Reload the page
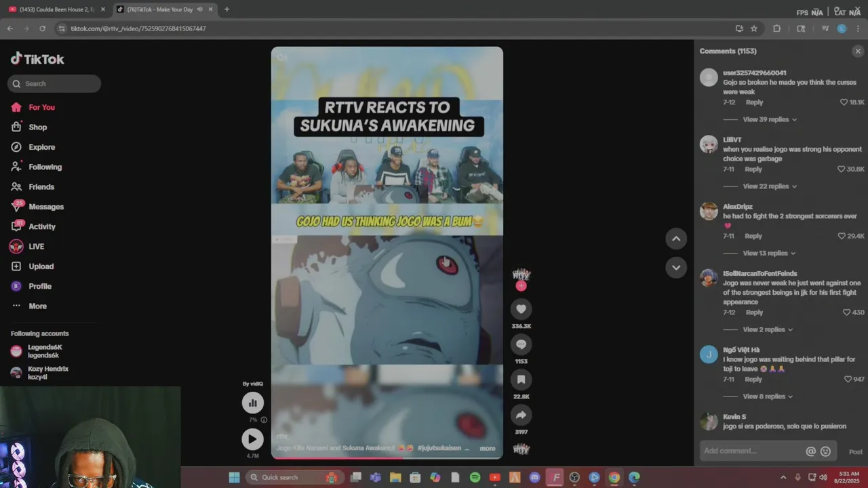The width and height of the screenshot is (868, 488). pyautogui.click(x=42, y=28)
